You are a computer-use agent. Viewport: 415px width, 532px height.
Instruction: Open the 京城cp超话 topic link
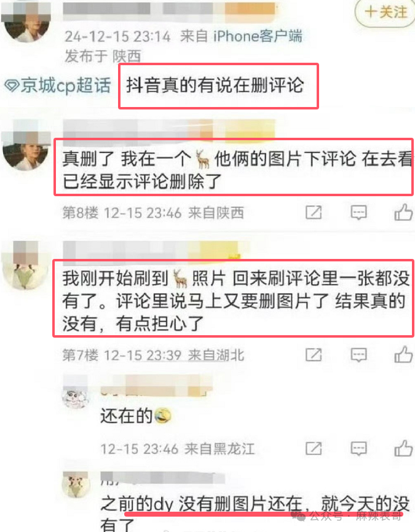[58, 85]
